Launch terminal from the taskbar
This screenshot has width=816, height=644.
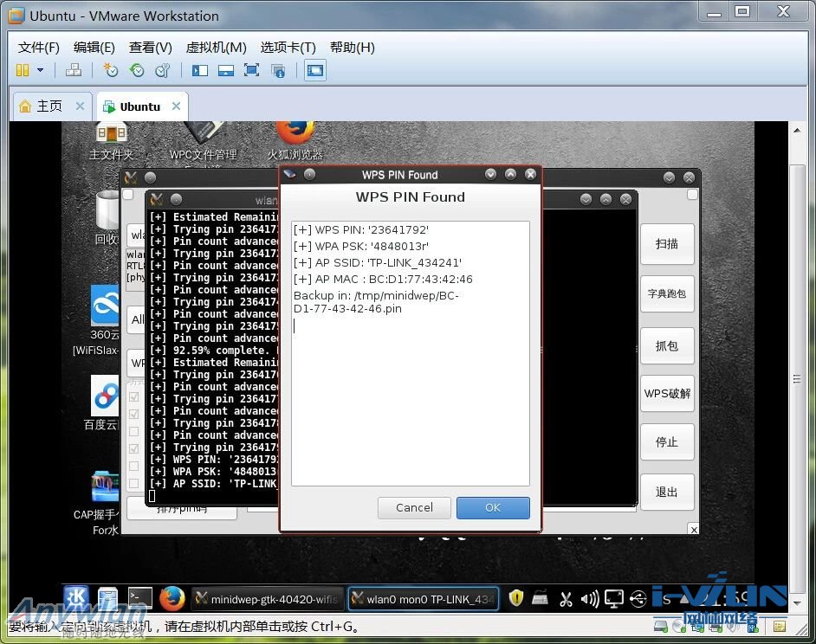coord(140,598)
